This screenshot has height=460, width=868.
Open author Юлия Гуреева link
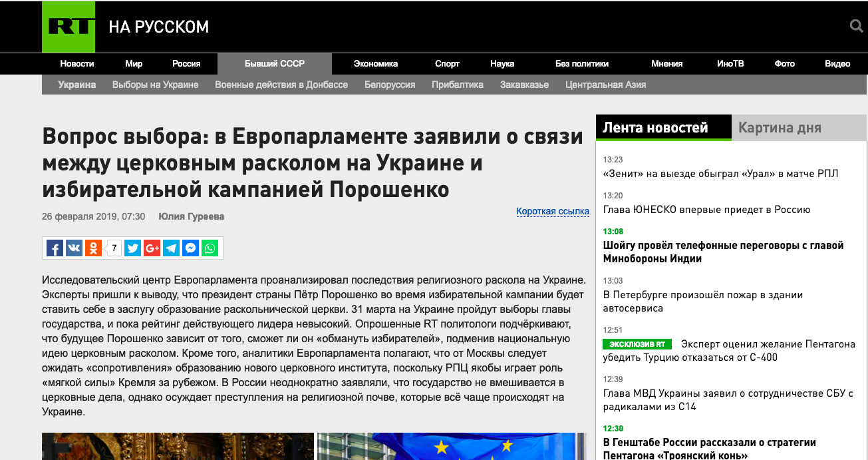[191, 216]
